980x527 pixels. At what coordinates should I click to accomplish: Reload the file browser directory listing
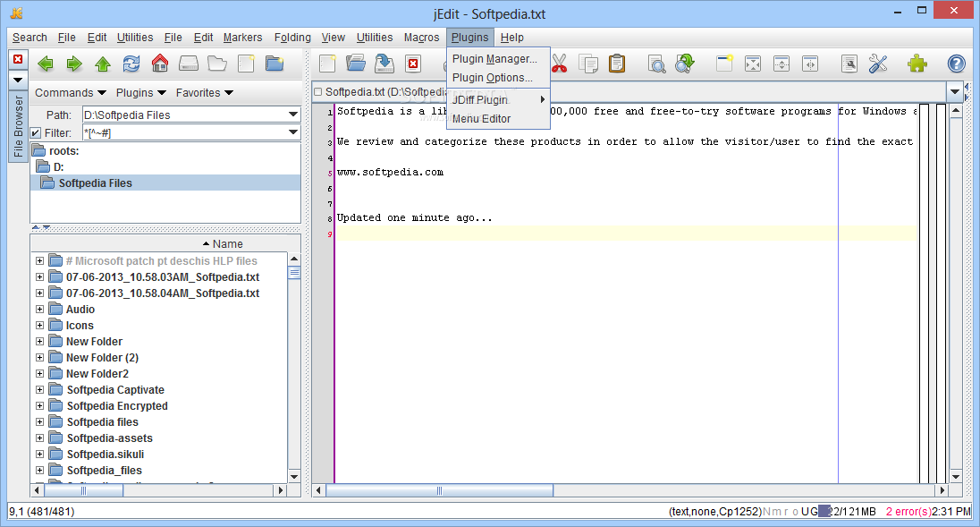pyautogui.click(x=131, y=64)
